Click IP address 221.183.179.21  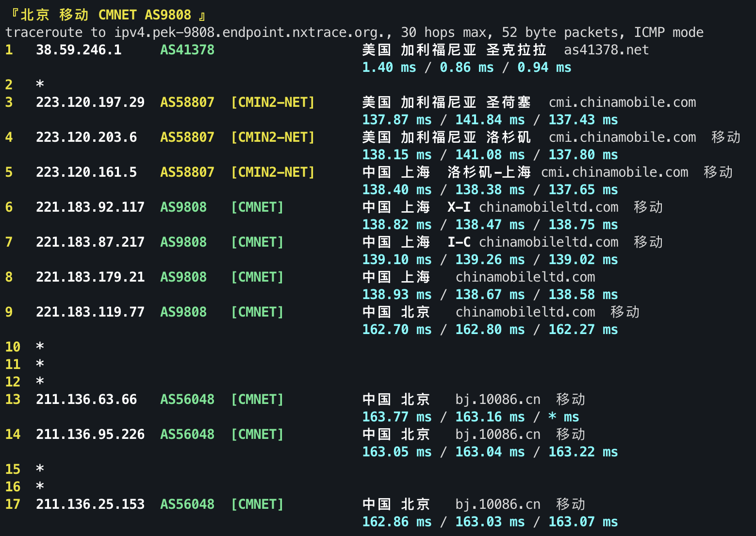coord(90,277)
